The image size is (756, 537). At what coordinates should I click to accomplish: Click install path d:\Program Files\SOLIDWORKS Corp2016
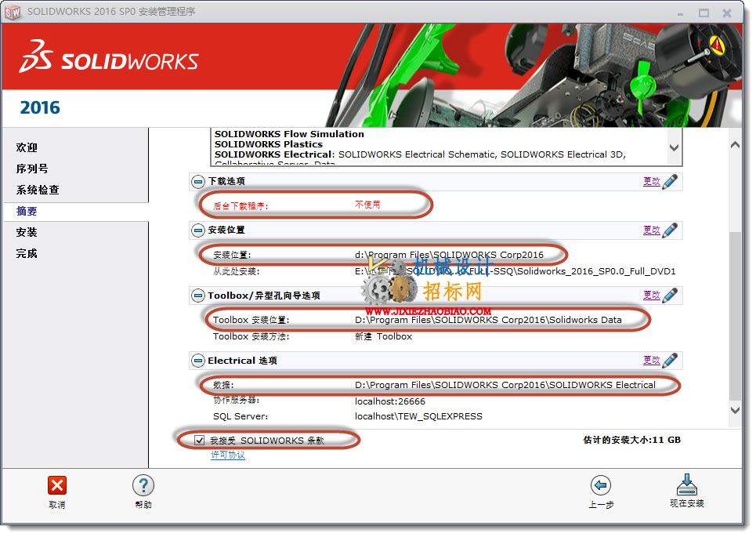coord(450,255)
